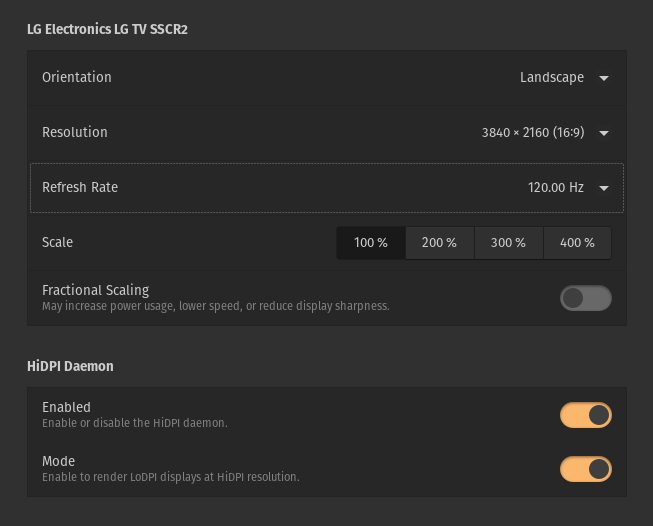Screen dimensions: 653x526
Task: Select 100 % scale option
Action: click(x=371, y=243)
